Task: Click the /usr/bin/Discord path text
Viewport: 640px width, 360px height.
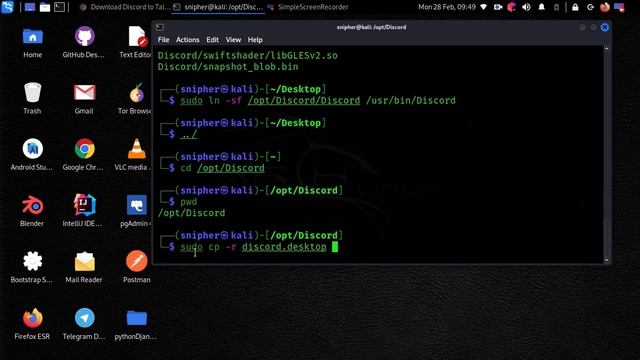Action: click(411, 100)
